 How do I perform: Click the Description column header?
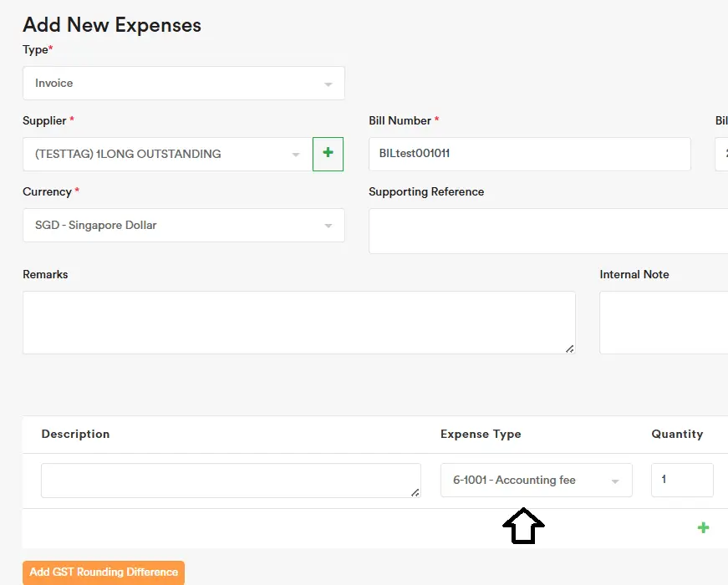(75, 434)
